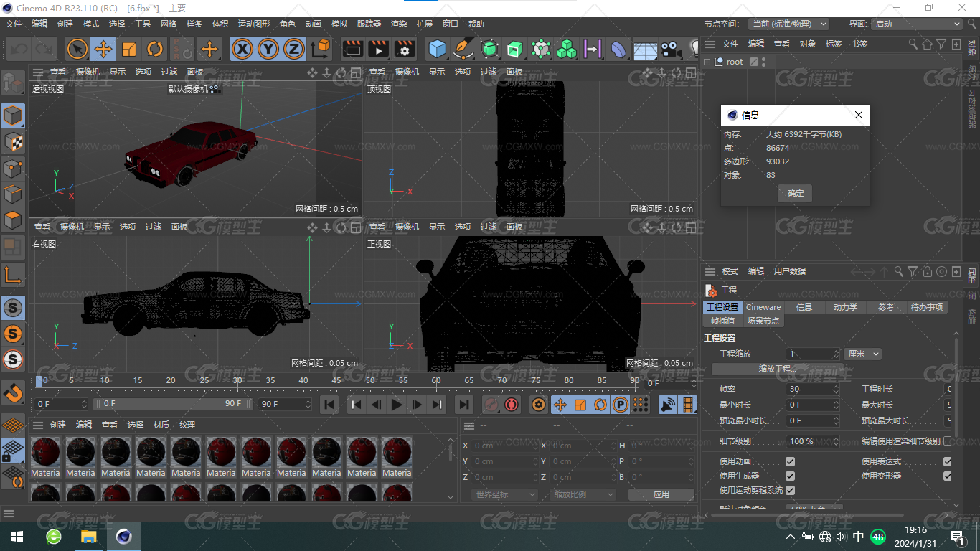The height and width of the screenshot is (551, 980).
Task: Activate the Rotate tool in top toolbar
Action: [x=155, y=49]
